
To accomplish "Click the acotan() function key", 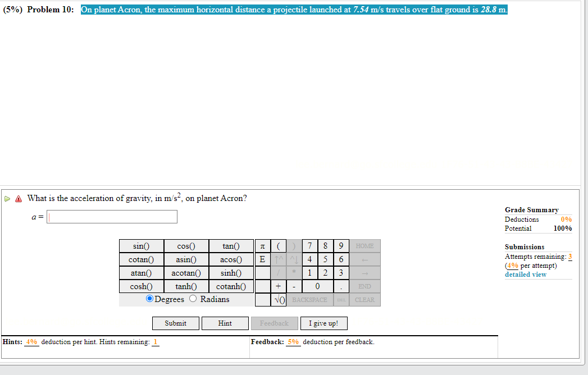I will click(x=186, y=273).
